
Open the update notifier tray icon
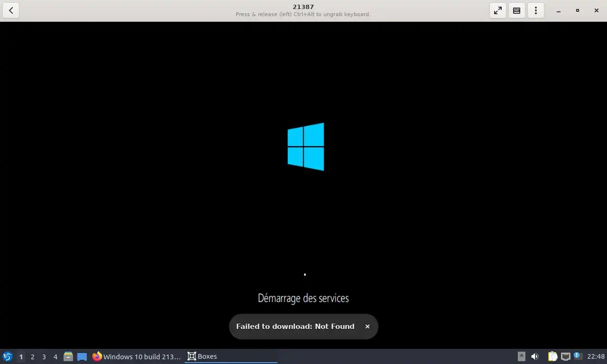[578, 356]
